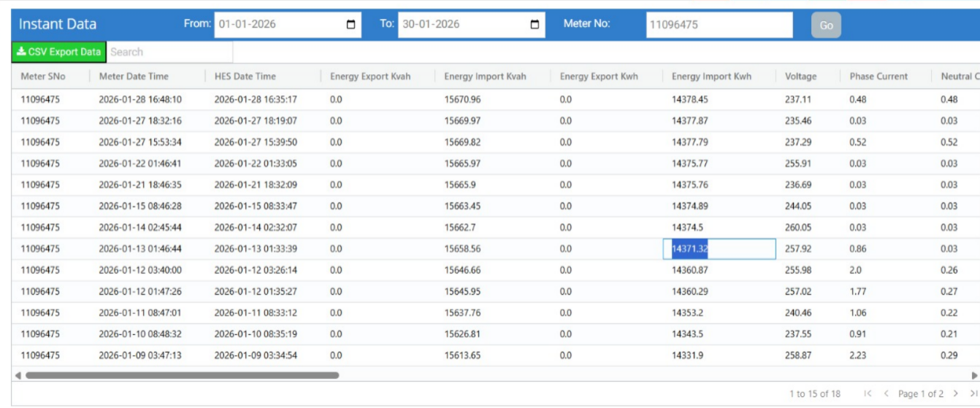Click the horizontal scrollbar right arrow
The height and width of the screenshot is (408, 980).
[974, 375]
